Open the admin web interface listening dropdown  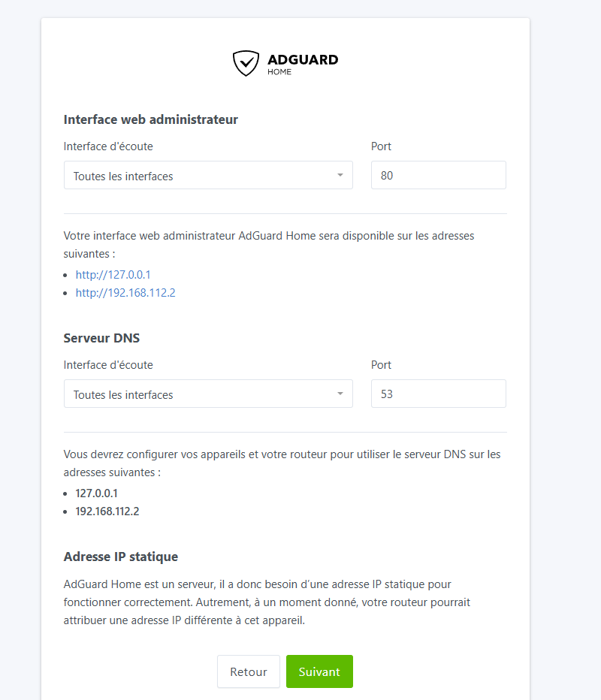(x=208, y=175)
